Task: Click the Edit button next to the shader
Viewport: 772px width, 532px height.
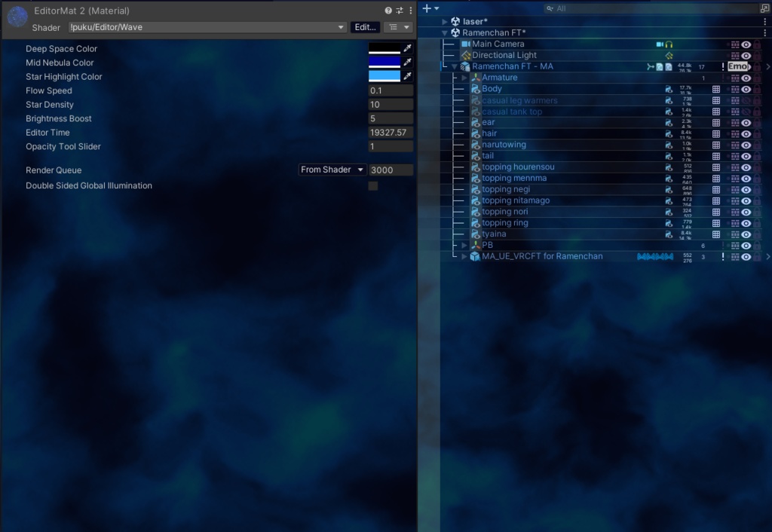Action: 365,26
